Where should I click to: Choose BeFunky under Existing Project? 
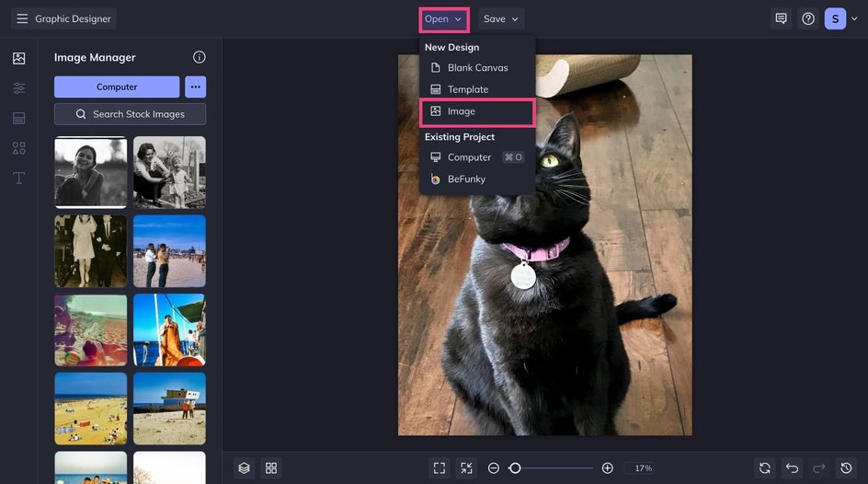pos(477,179)
